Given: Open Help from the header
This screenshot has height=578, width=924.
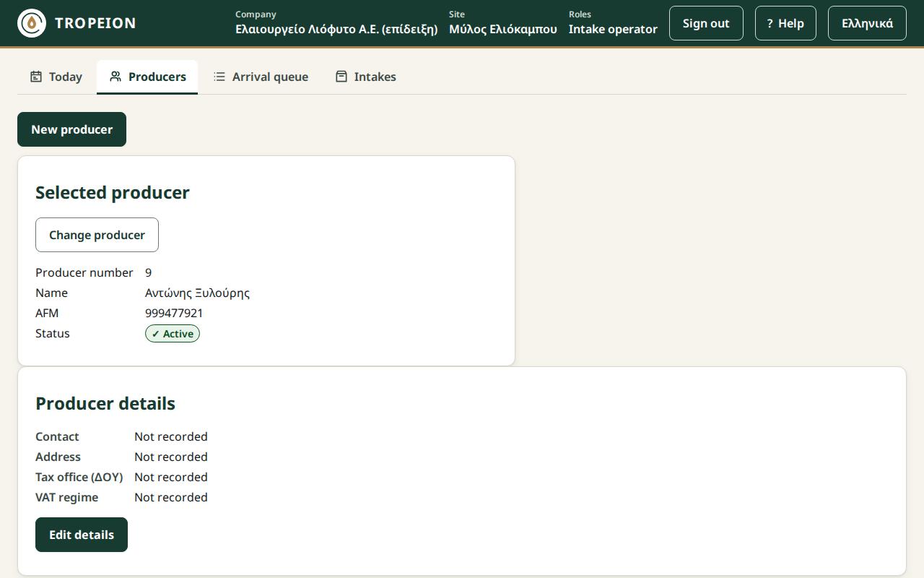Looking at the screenshot, I should tap(785, 23).
